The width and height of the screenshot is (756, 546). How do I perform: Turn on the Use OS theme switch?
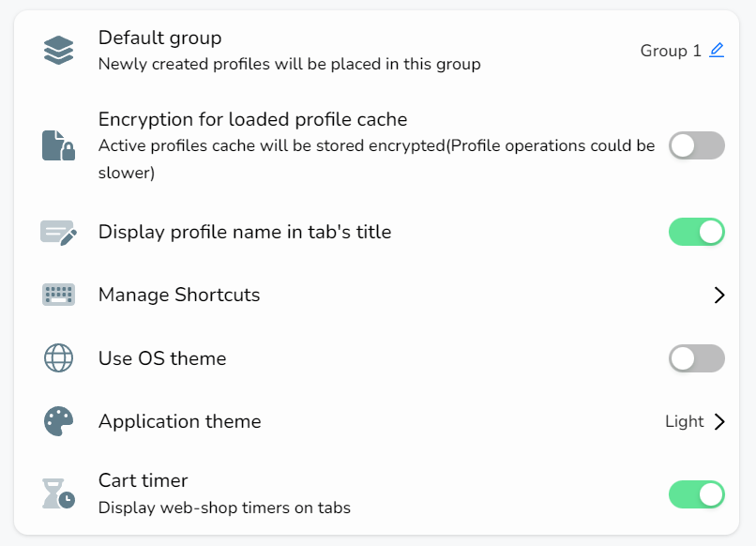tap(697, 358)
